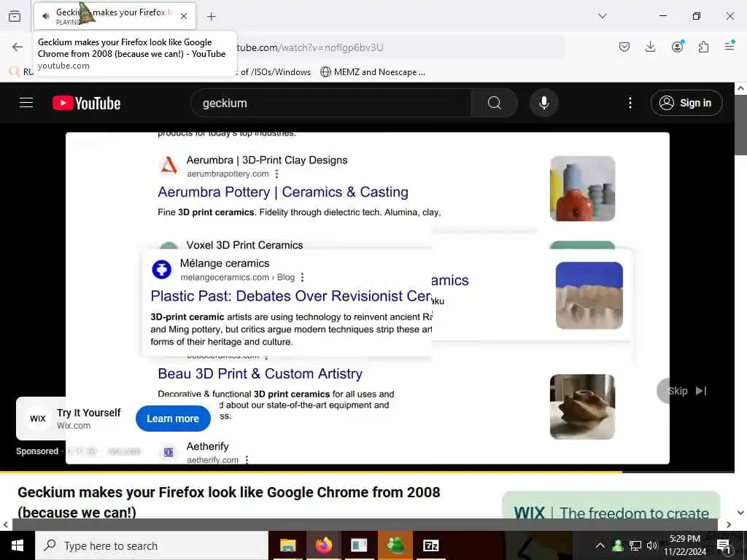This screenshot has width=747, height=560.
Task: Click the yellow ad progress bar
Action: click(x=311, y=472)
